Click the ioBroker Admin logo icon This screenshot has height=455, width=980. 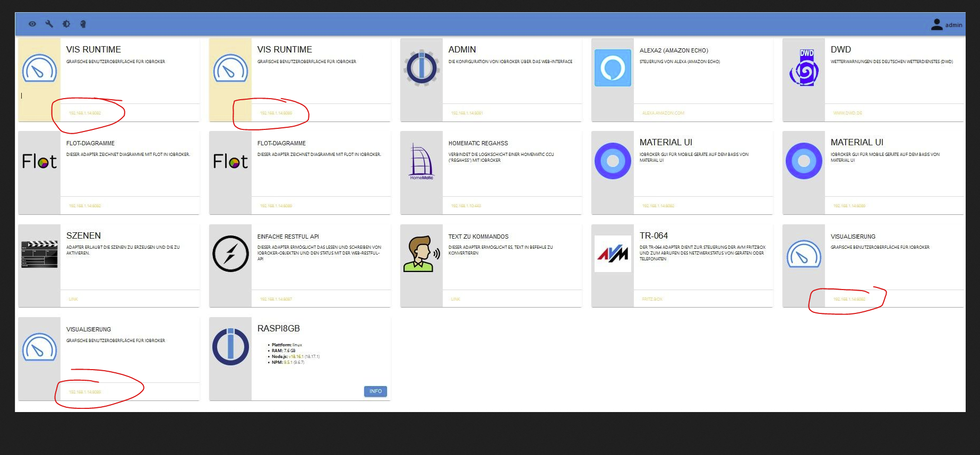coord(422,68)
